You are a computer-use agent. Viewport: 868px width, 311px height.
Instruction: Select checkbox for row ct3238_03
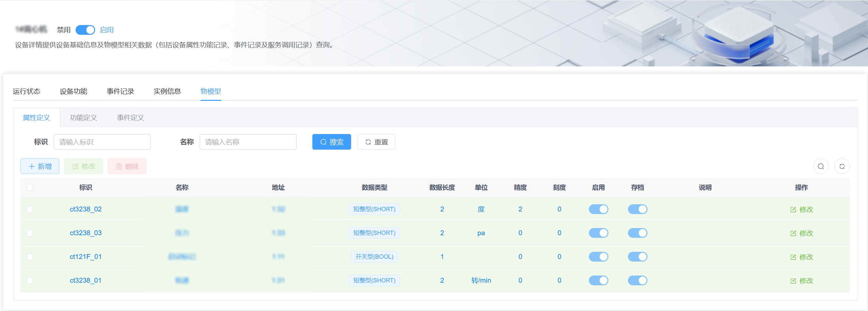pyautogui.click(x=30, y=233)
